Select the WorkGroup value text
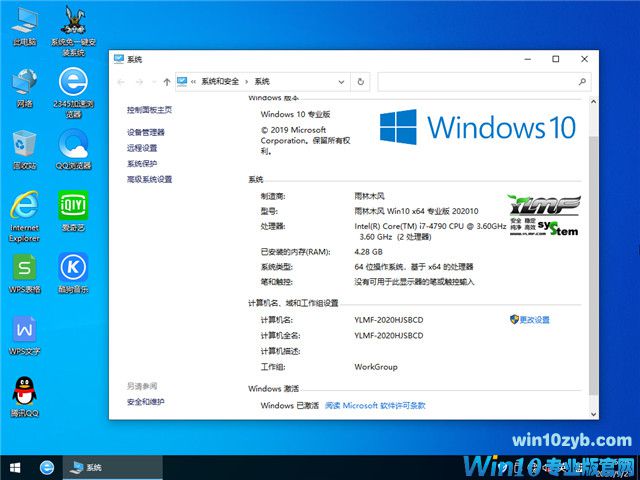 point(376,367)
